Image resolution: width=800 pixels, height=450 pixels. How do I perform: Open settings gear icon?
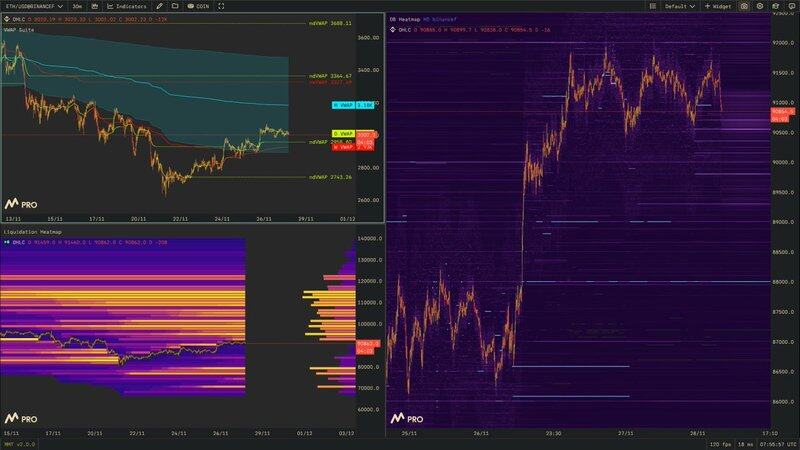(x=760, y=6)
